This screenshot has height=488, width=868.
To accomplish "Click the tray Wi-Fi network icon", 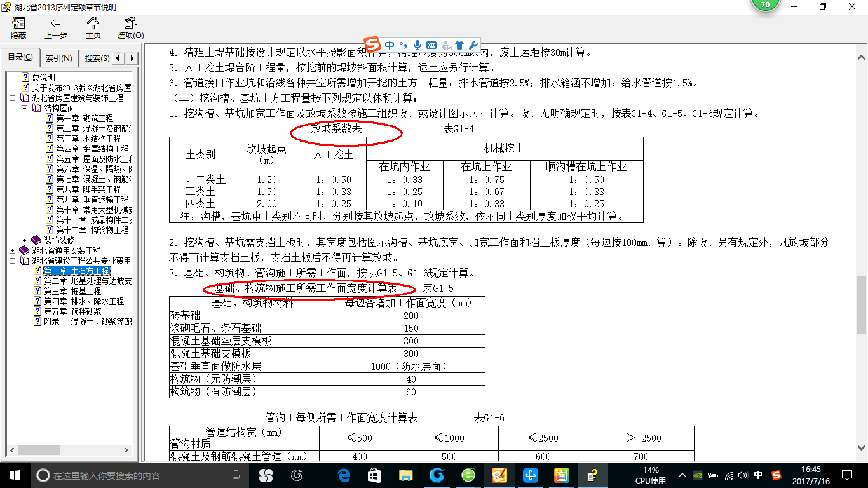I will tap(728, 475).
